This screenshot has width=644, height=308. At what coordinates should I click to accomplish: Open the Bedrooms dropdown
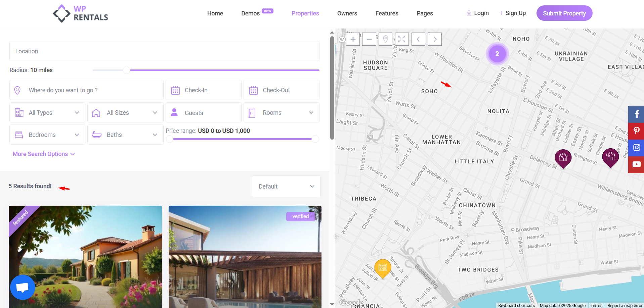(47, 135)
